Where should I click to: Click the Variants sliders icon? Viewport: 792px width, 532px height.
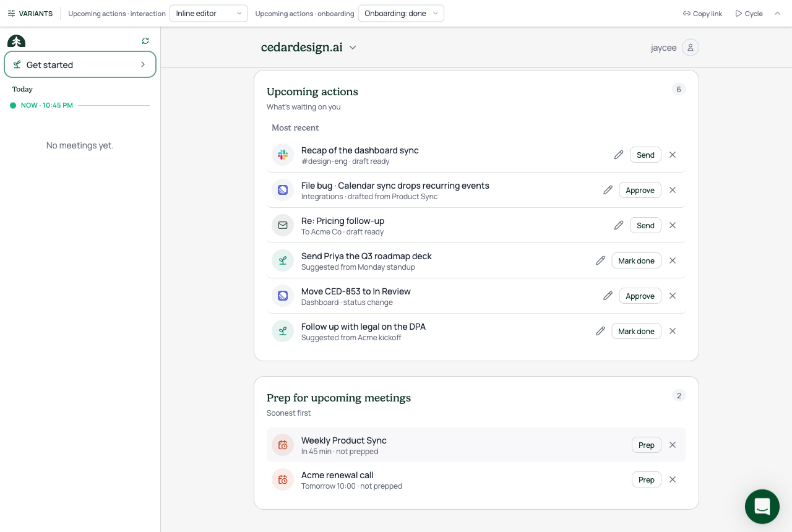coord(11,14)
